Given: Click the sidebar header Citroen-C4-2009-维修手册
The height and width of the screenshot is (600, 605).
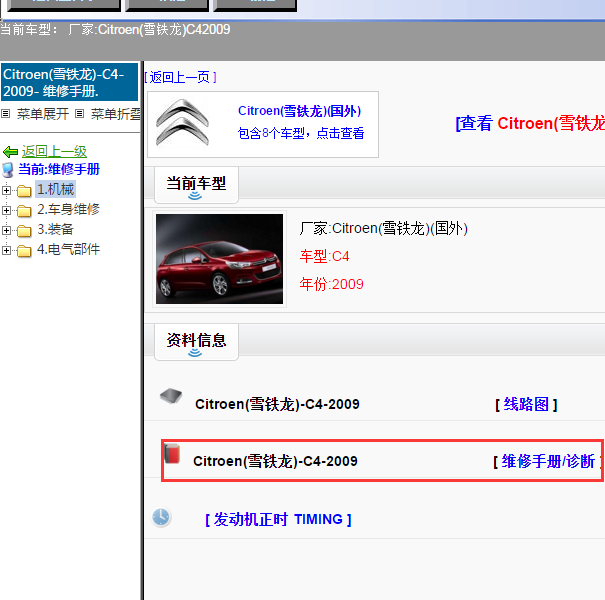Looking at the screenshot, I should click(x=69, y=82).
